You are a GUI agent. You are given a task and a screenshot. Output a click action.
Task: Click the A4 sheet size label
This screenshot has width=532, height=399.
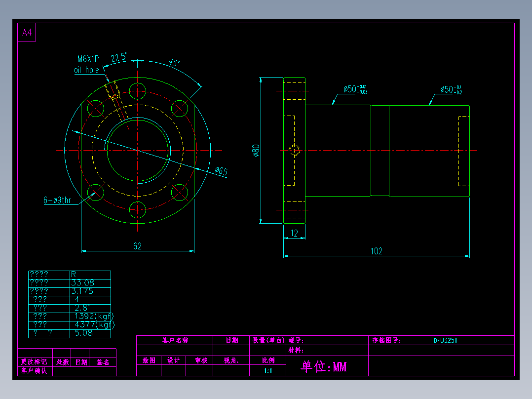27,33
